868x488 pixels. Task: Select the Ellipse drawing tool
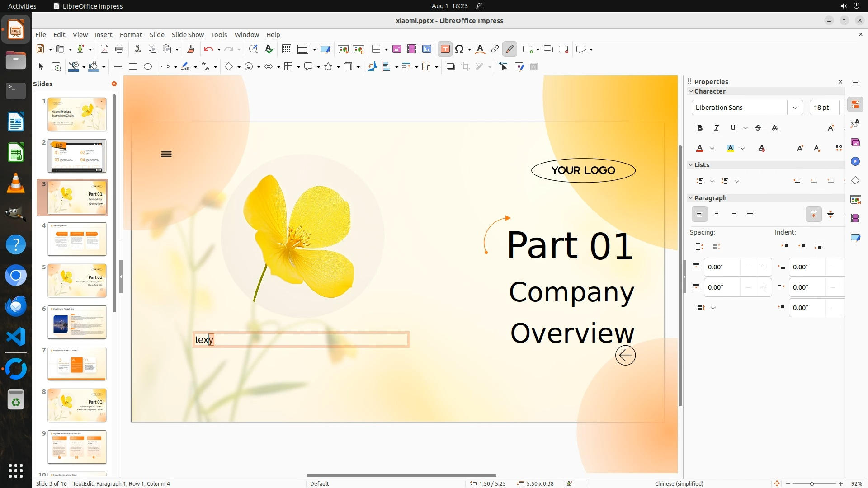point(148,67)
